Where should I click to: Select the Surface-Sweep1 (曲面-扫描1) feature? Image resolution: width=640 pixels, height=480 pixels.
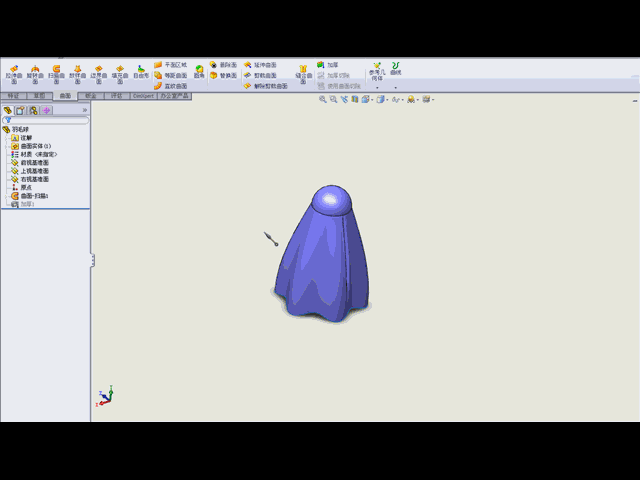point(30,196)
